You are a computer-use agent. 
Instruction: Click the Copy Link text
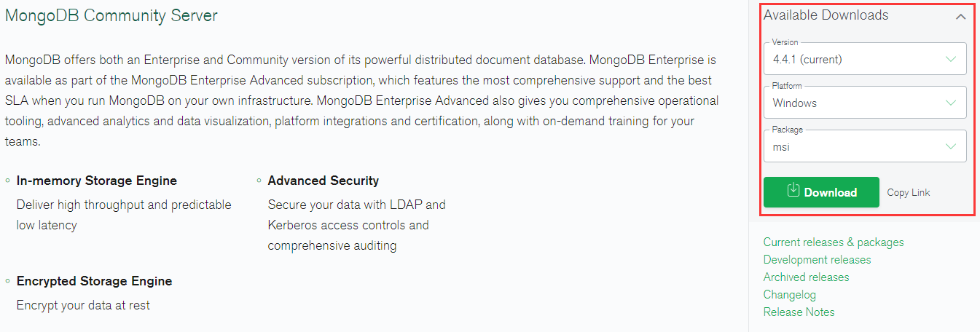coord(909,193)
